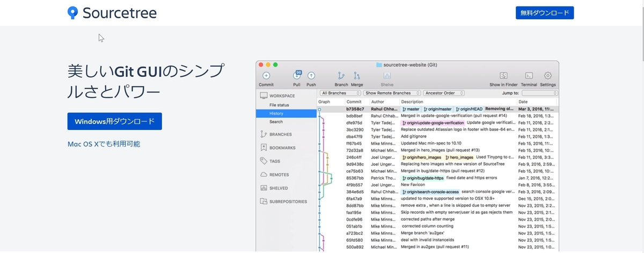
Task: Open Show in Finder icon
Action: [x=503, y=76]
